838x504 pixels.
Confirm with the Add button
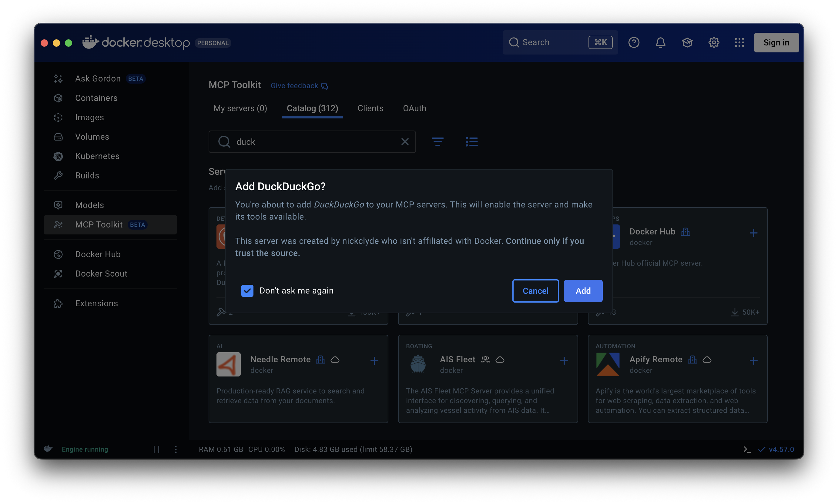point(583,291)
